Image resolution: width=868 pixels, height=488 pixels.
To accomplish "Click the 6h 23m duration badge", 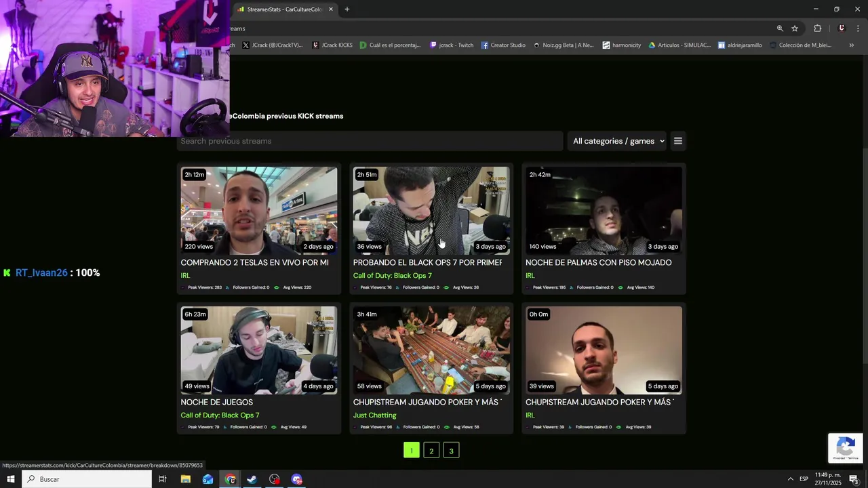I will pos(195,314).
